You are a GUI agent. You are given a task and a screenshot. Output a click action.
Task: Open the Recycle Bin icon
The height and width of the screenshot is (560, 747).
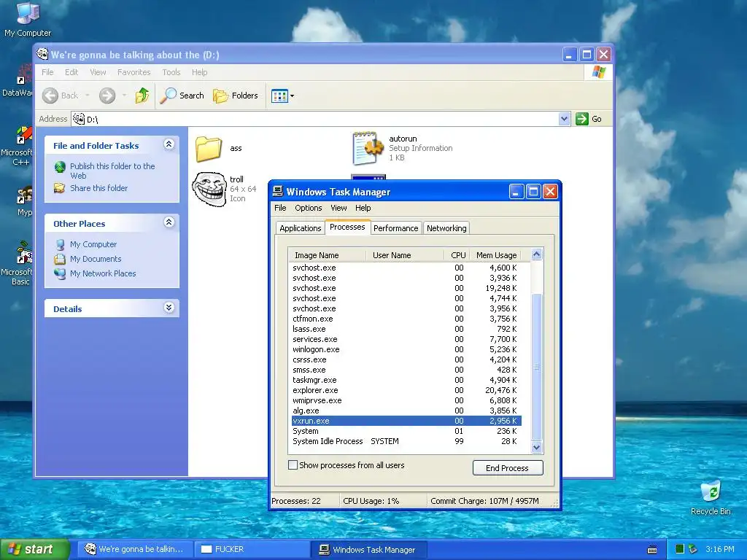coord(711,497)
